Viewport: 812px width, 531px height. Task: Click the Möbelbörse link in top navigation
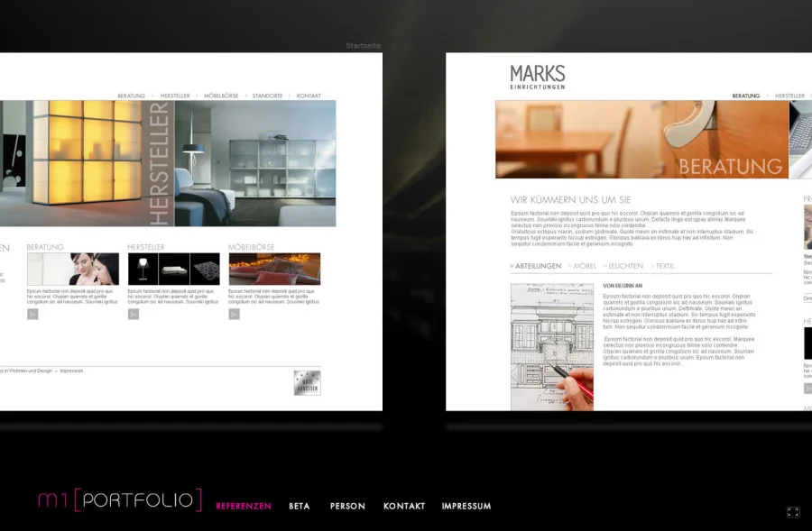pyautogui.click(x=221, y=96)
